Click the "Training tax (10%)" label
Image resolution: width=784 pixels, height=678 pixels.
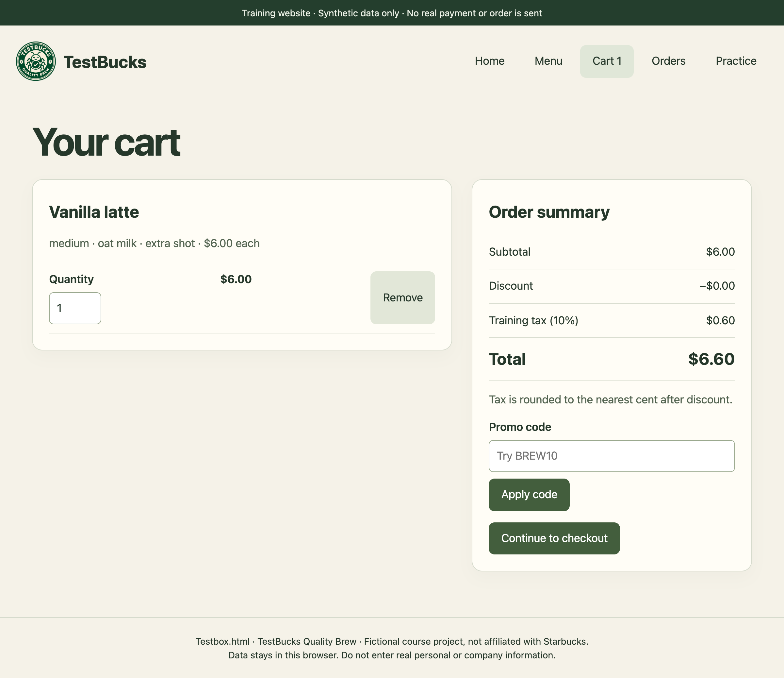point(533,321)
